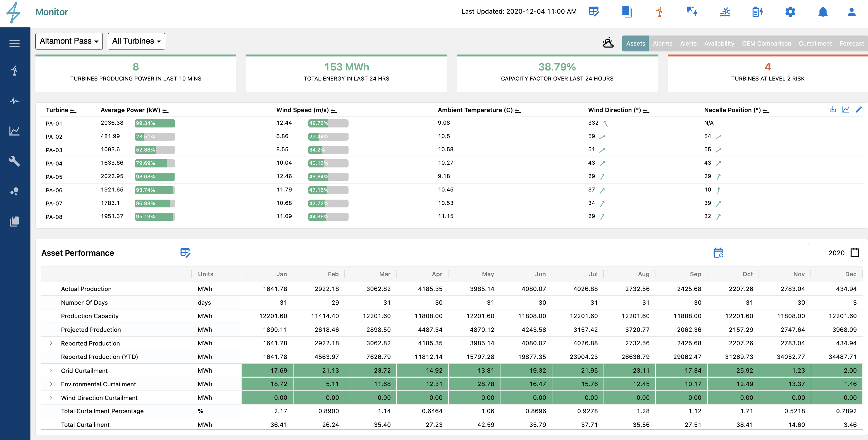868x440 pixels.
Task: Open the notifications bell
Action: 823,12
